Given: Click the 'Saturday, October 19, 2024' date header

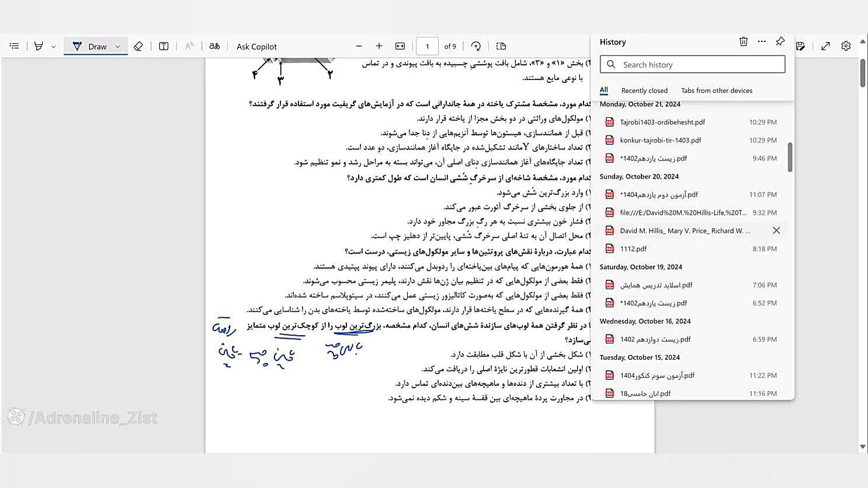Looking at the screenshot, I should pyautogui.click(x=641, y=267).
